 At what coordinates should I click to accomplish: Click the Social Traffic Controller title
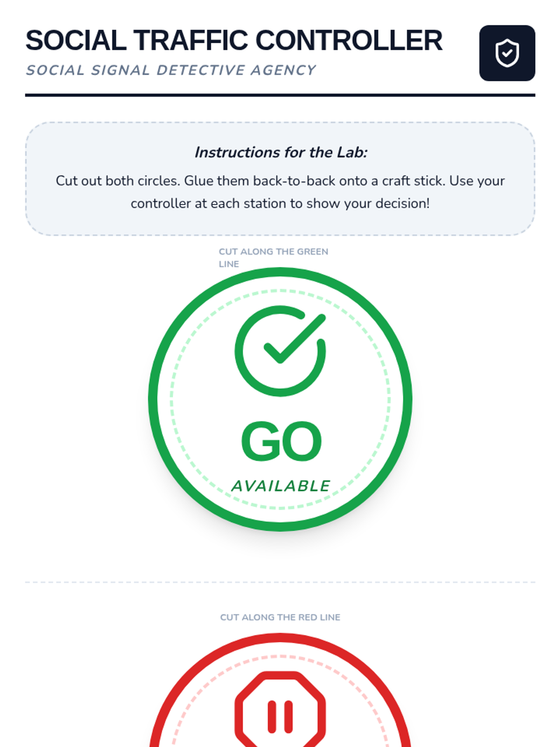tap(233, 41)
